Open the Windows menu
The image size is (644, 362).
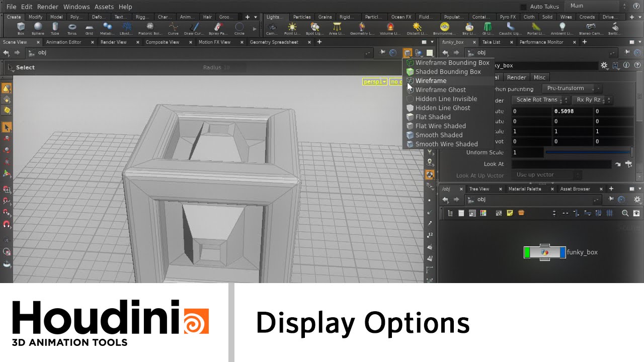[x=76, y=7]
